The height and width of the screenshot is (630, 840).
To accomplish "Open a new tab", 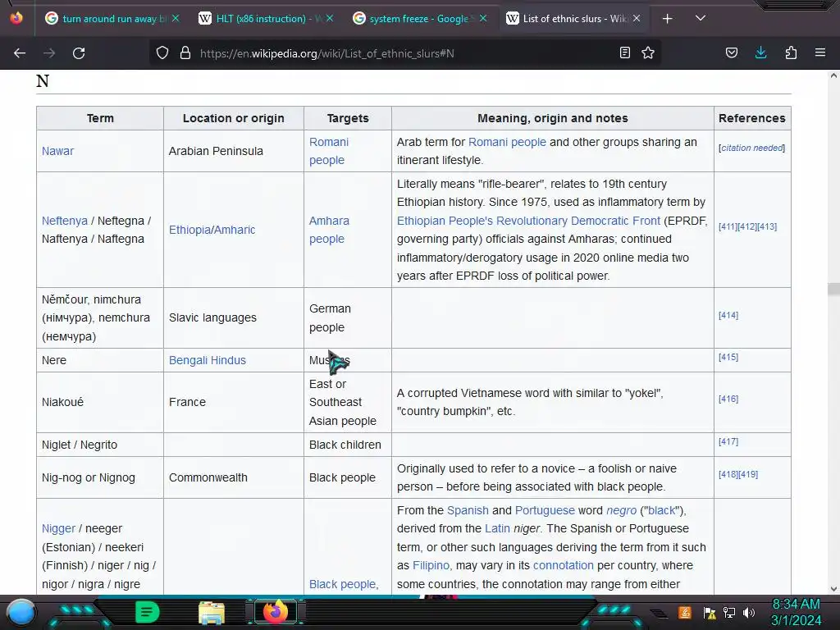I will coord(668,19).
